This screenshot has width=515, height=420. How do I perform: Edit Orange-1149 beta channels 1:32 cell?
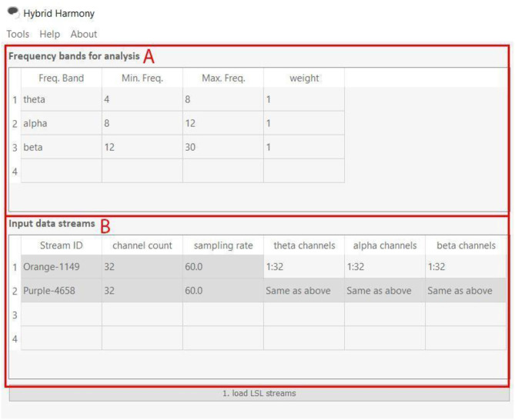click(x=466, y=267)
